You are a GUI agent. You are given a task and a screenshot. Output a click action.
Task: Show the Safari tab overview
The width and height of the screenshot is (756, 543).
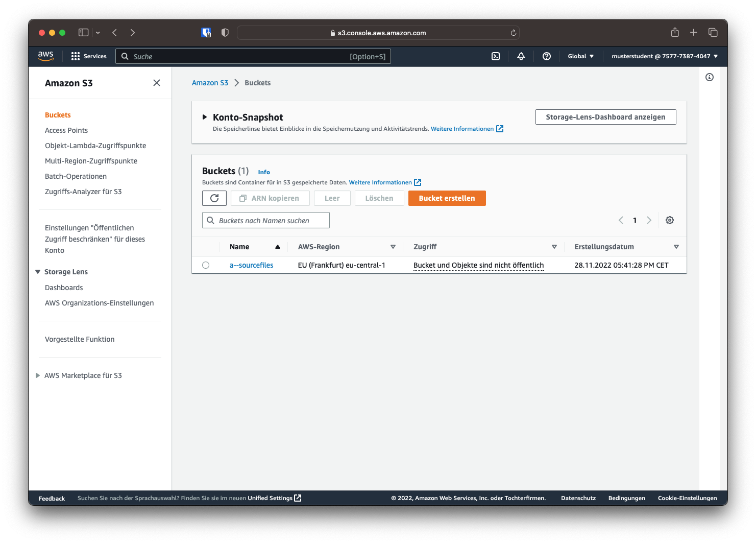point(713,33)
